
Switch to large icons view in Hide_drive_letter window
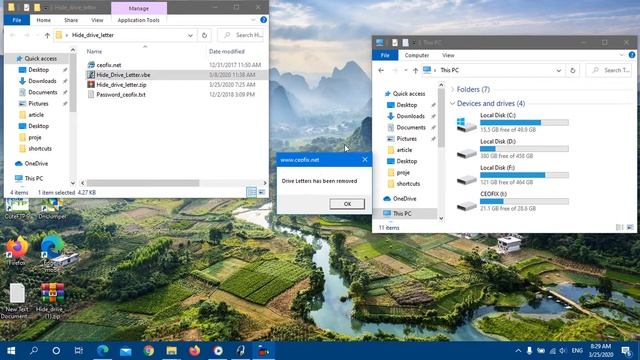click(x=262, y=192)
